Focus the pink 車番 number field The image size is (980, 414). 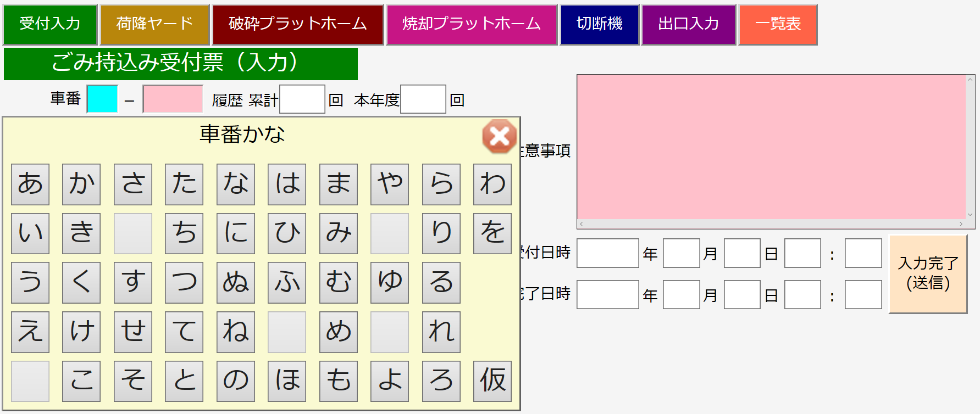pos(173,99)
